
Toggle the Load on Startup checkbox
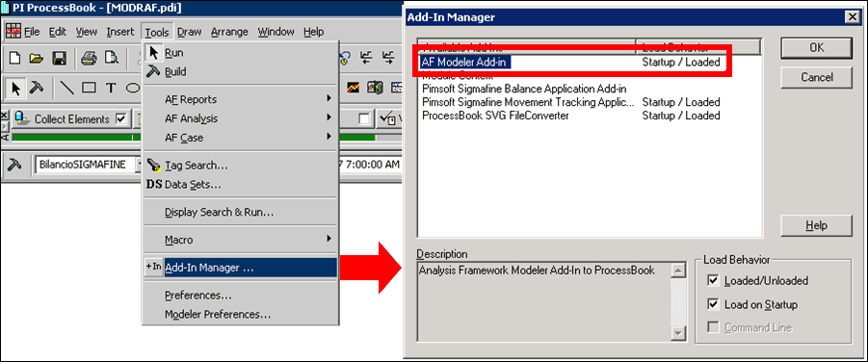713,304
